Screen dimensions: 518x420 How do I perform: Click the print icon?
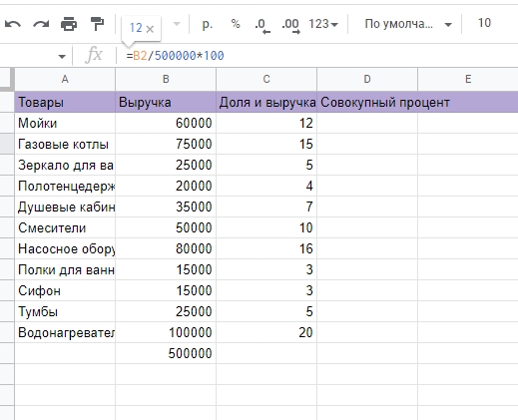(69, 24)
